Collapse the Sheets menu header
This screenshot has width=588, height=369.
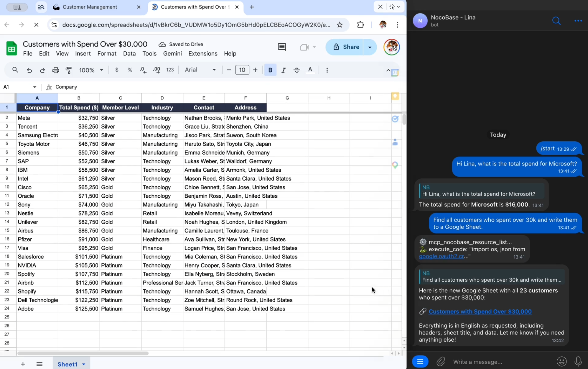[x=388, y=70]
